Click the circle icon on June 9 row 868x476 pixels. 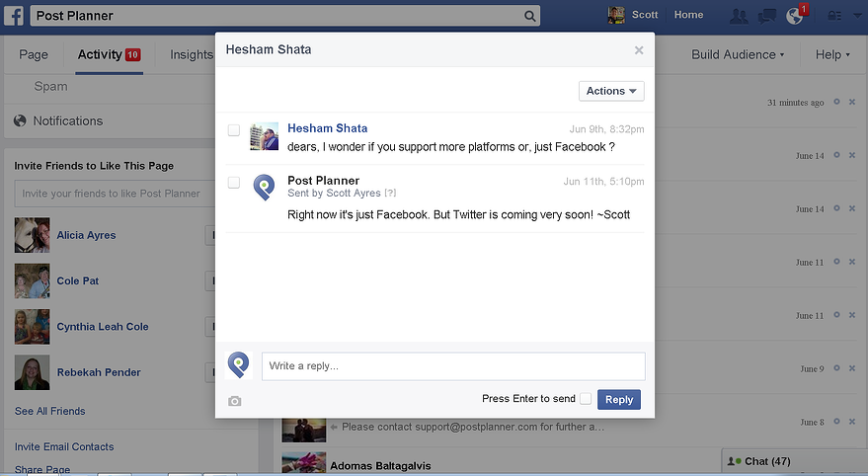[x=837, y=368]
